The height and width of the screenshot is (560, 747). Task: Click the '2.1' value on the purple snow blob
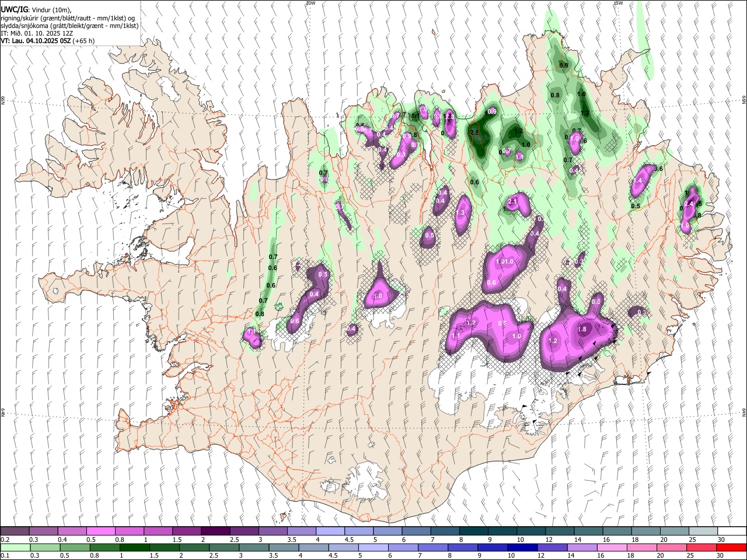(513, 201)
